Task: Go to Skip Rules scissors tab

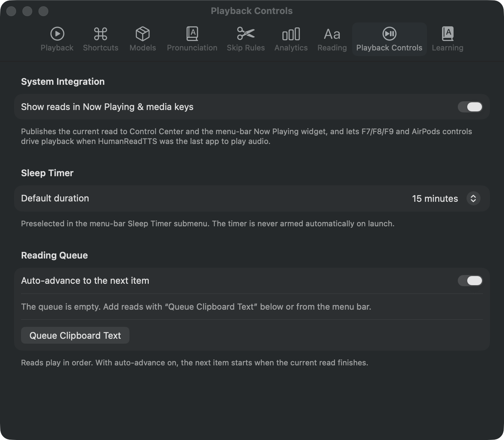Action: (x=246, y=39)
